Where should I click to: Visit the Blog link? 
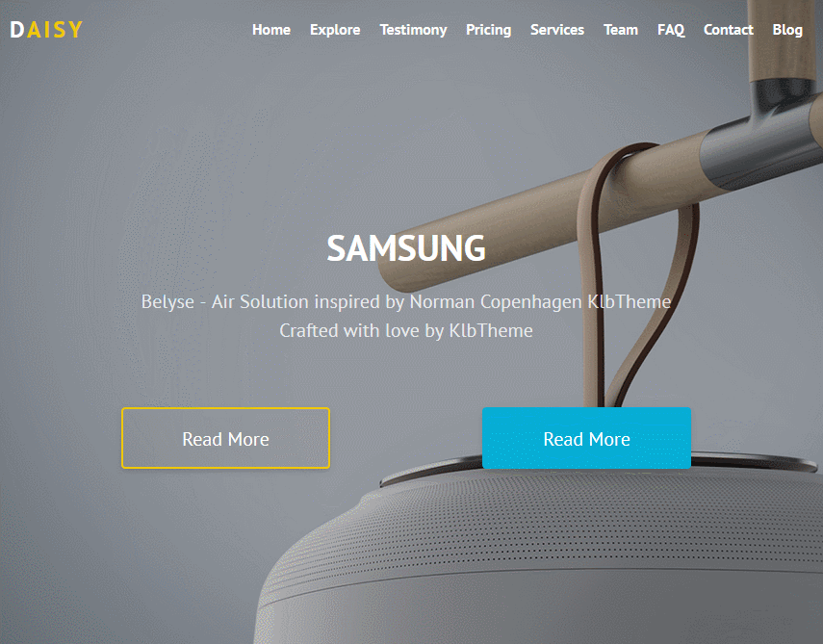tap(787, 30)
